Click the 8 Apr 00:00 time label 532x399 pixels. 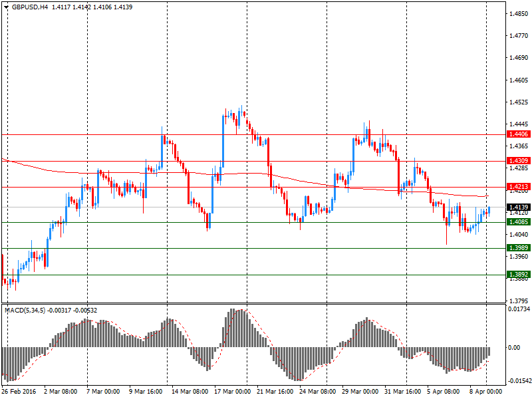point(486,392)
